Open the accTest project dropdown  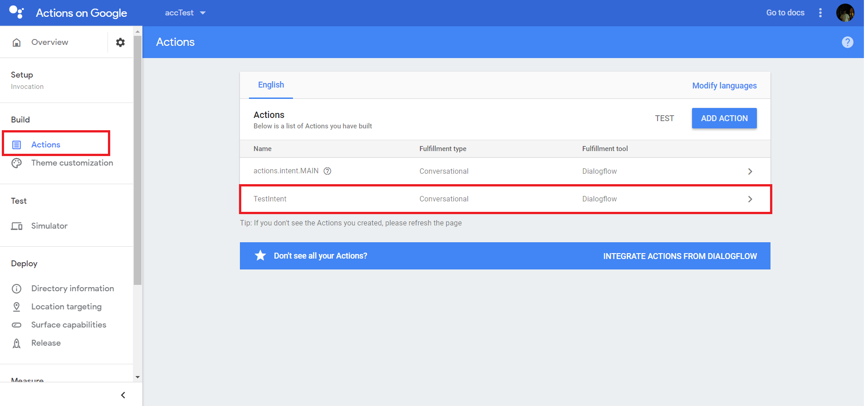185,13
